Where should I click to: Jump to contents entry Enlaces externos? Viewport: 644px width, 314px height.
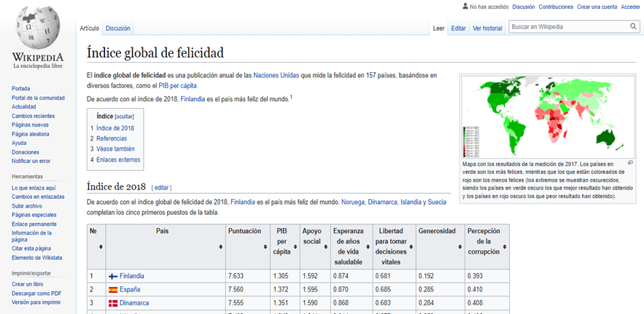[118, 160]
